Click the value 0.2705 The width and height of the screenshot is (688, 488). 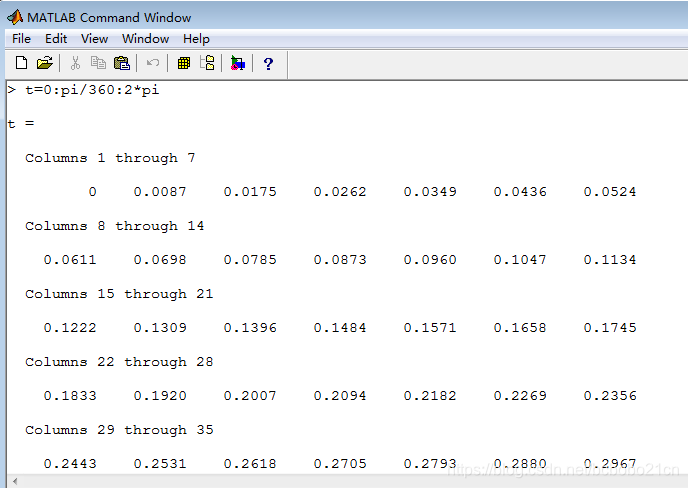pyautogui.click(x=340, y=464)
